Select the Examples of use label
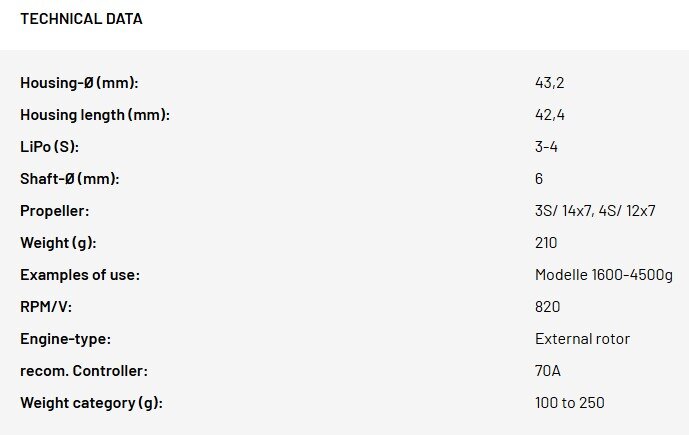 click(x=80, y=275)
